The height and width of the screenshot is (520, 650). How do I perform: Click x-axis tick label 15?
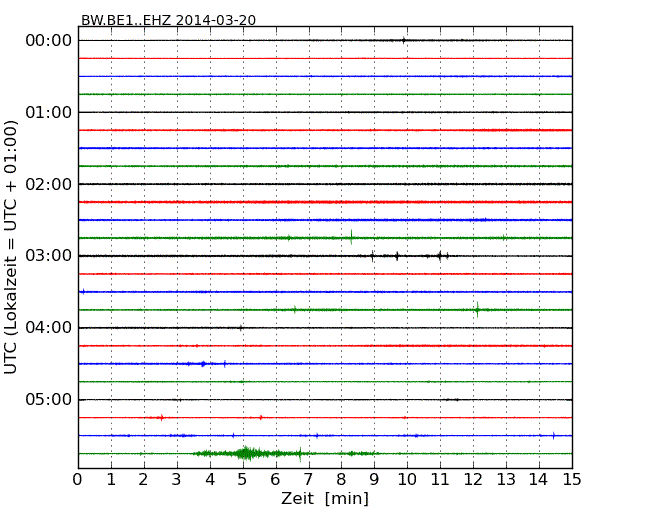(x=572, y=480)
